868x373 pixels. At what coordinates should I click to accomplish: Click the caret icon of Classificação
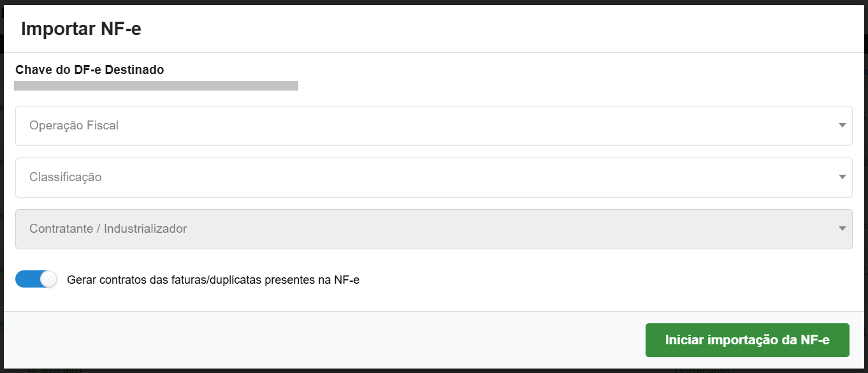click(x=842, y=177)
